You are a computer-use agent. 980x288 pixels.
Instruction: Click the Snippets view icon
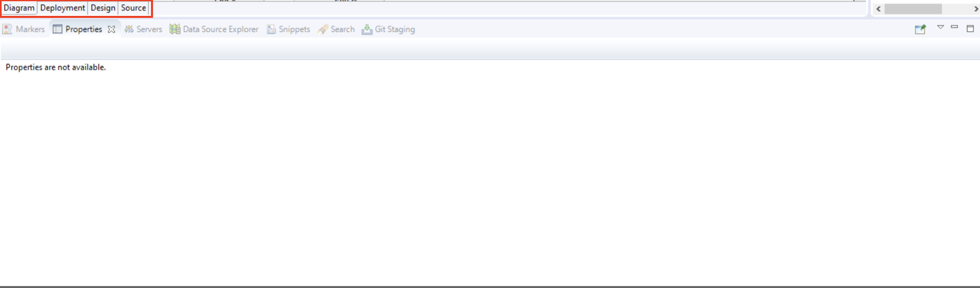click(271, 29)
